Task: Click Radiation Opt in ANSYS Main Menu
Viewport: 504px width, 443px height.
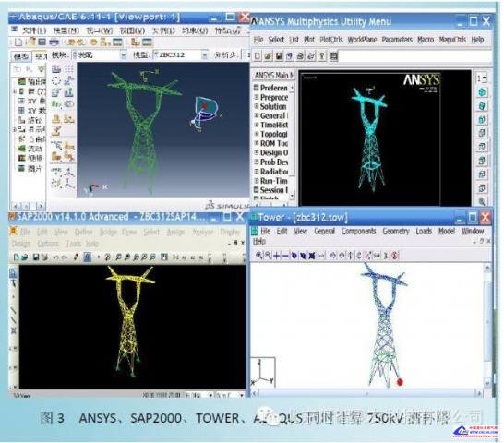Action: coord(273,172)
